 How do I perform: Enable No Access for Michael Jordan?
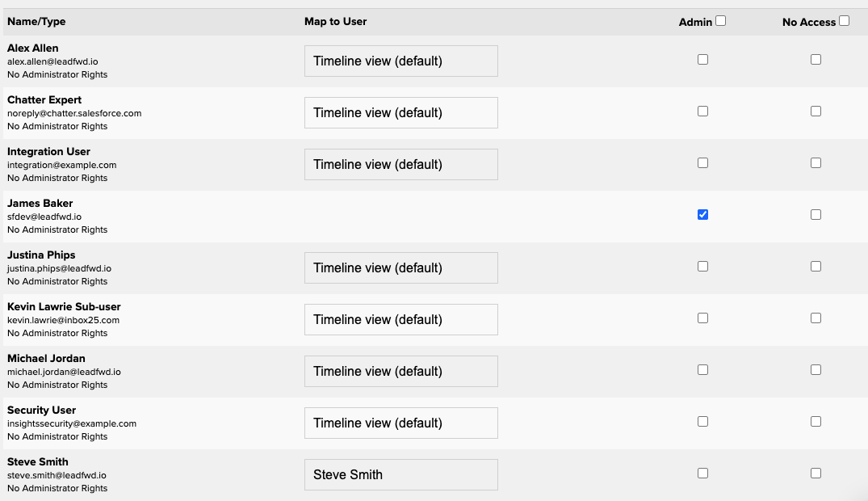pyautogui.click(x=816, y=369)
